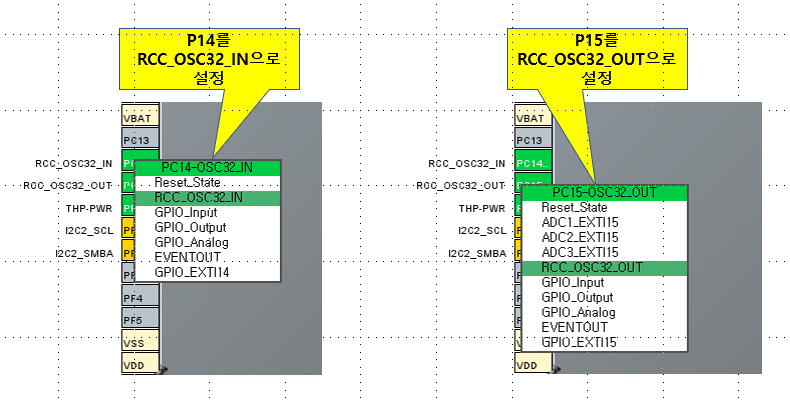Click the VSS pin on the left chip

coord(133,343)
